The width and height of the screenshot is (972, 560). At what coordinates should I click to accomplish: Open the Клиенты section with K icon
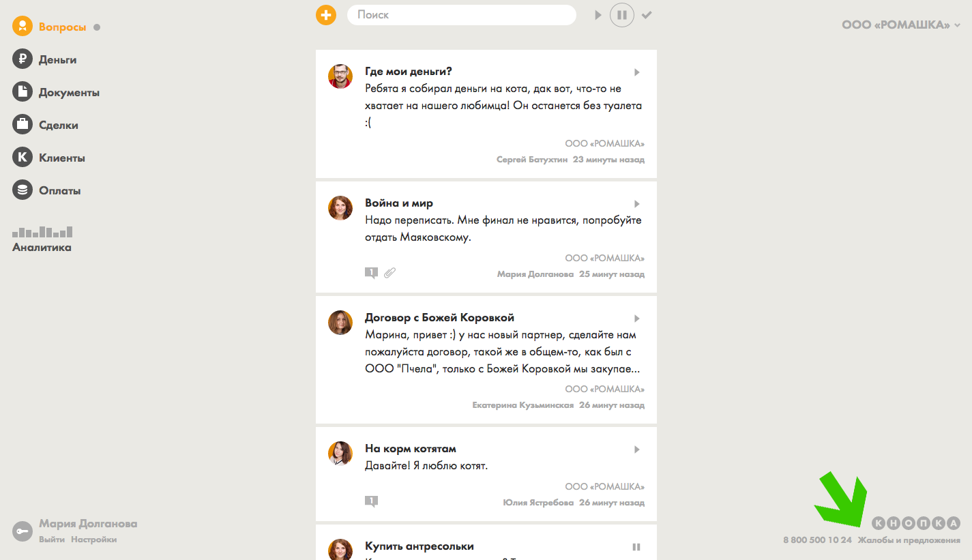(x=49, y=158)
